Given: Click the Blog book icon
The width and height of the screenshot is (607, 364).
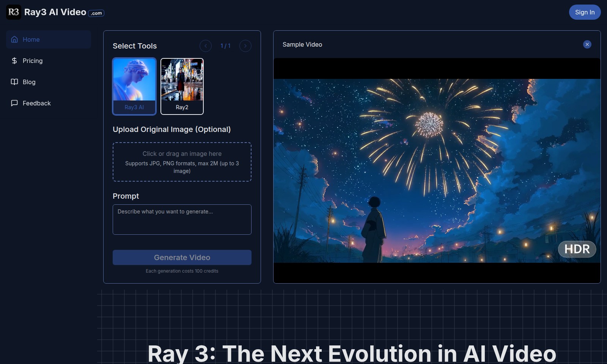Looking at the screenshot, I should point(14,82).
